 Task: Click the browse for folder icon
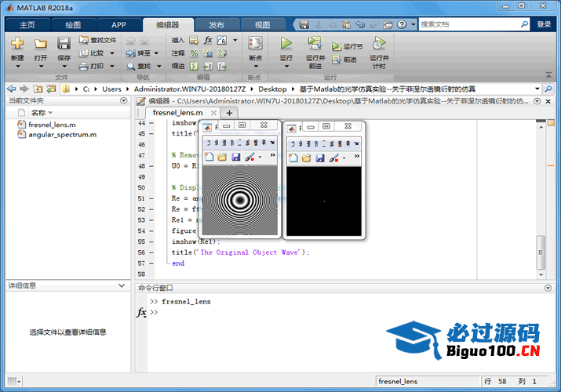pos(51,89)
